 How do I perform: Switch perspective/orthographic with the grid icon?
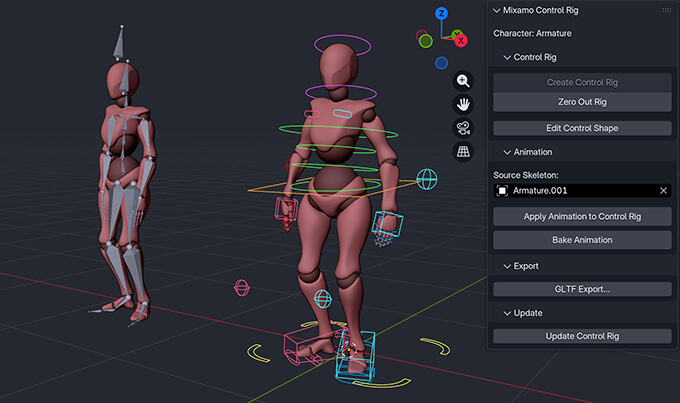tap(463, 152)
